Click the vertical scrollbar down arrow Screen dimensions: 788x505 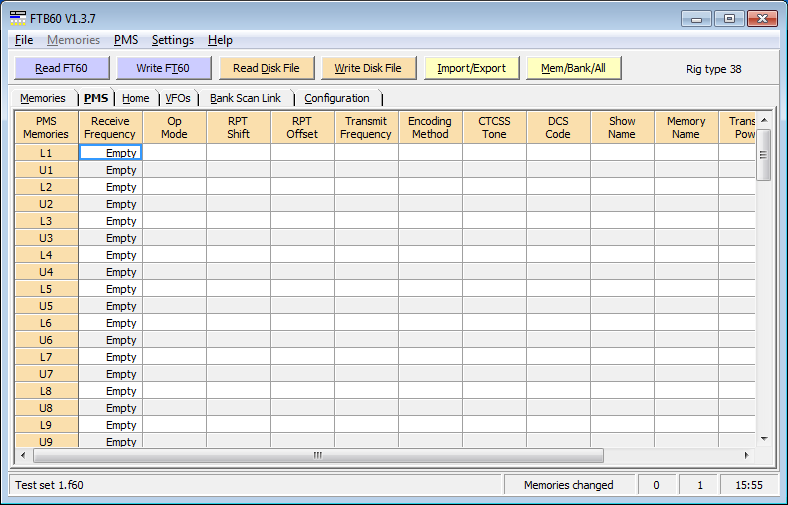tap(764, 438)
